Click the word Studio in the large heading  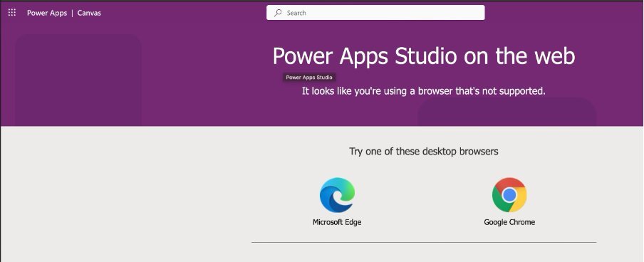pyautogui.click(x=425, y=56)
